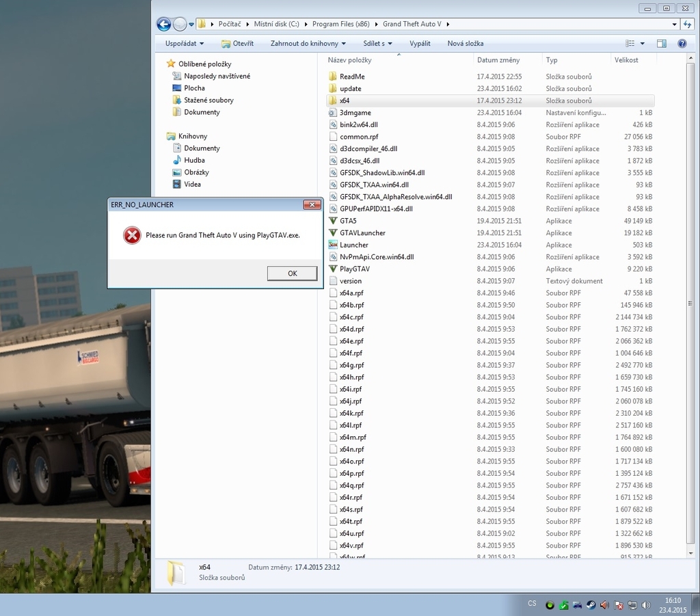Select the GTAVLauncher application file

tap(362, 233)
